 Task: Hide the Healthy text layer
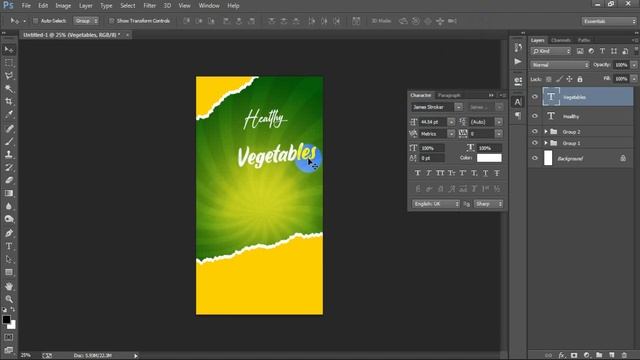coord(535,116)
